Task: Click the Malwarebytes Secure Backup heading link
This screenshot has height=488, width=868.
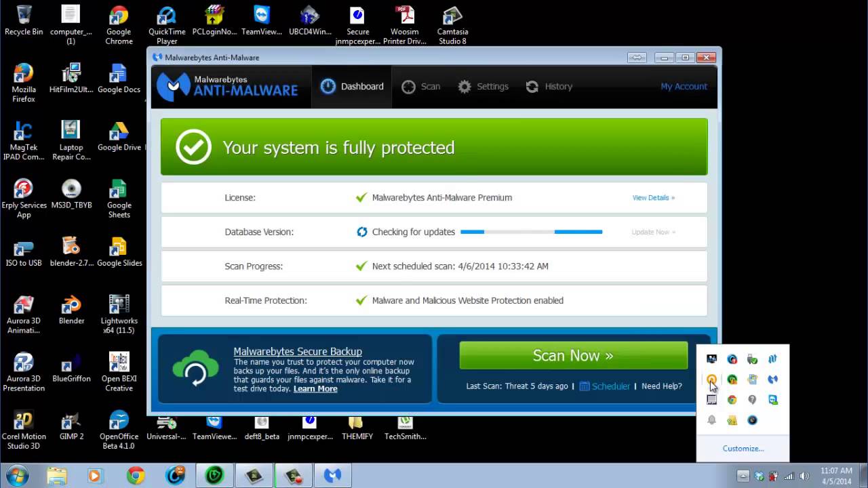Action: [298, 352]
